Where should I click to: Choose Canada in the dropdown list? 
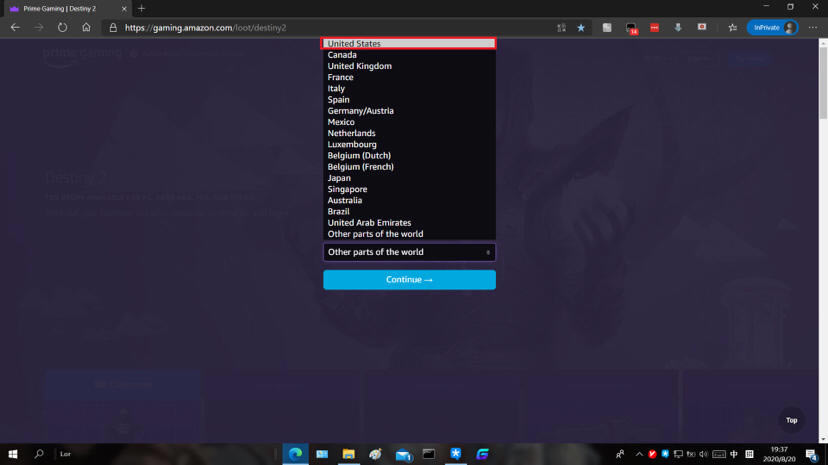409,55
